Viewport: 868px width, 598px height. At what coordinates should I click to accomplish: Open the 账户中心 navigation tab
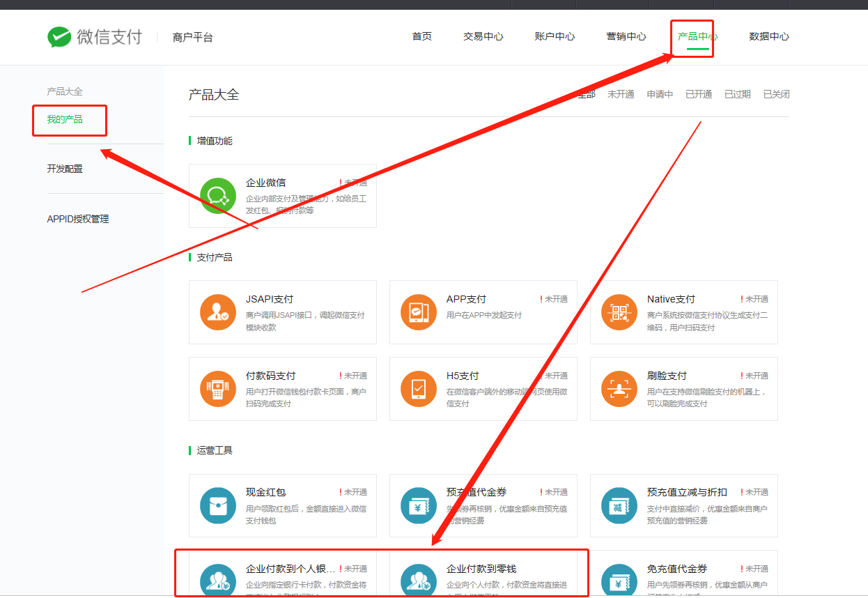(x=555, y=36)
